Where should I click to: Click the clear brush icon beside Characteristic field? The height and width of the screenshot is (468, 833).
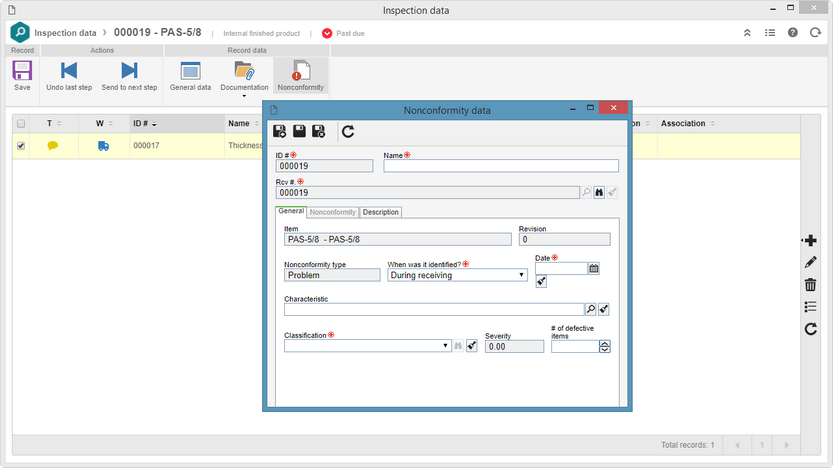(604, 309)
